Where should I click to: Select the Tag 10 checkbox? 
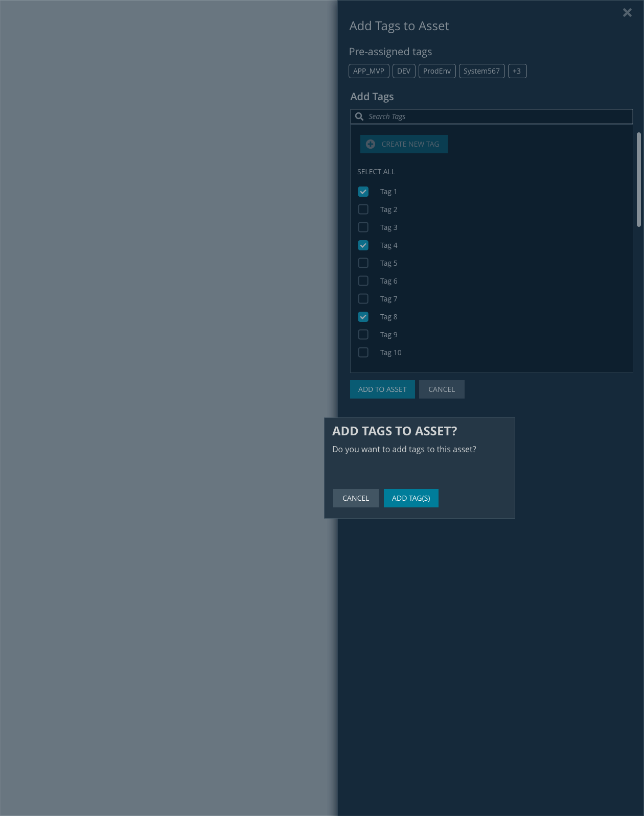(363, 353)
